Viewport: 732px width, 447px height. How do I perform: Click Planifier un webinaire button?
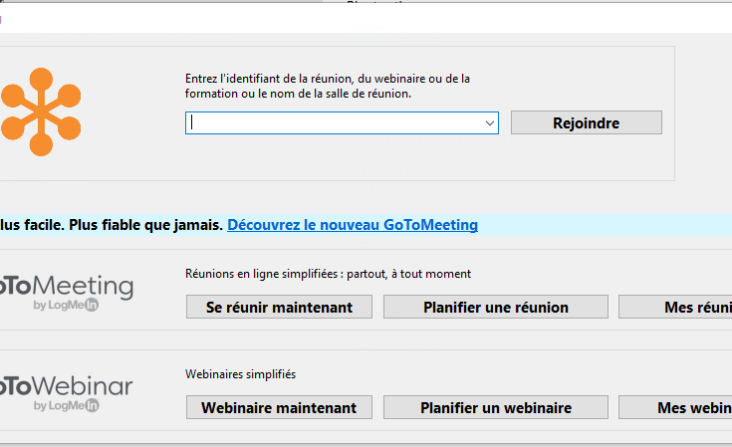click(496, 407)
